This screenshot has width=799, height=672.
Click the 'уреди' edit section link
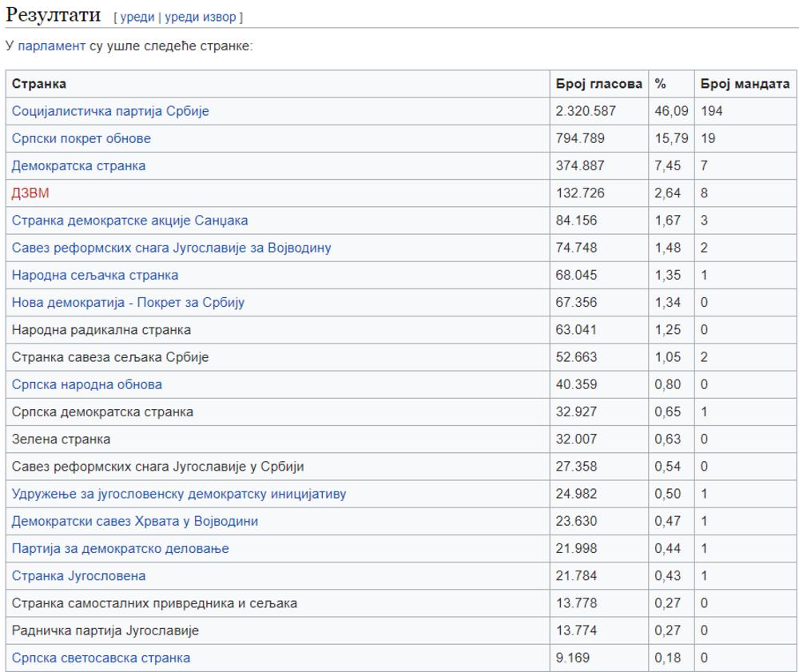pos(137,17)
